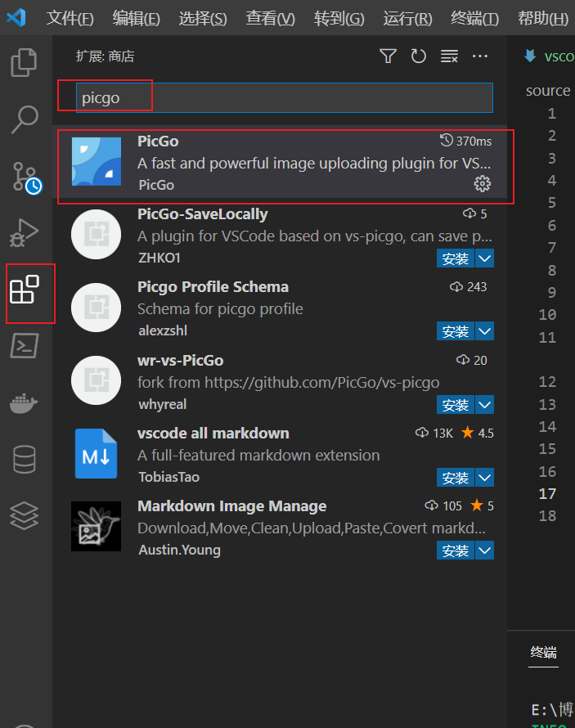Expand install options for Picgo Profile Schema
The height and width of the screenshot is (728, 575).
[484, 331]
